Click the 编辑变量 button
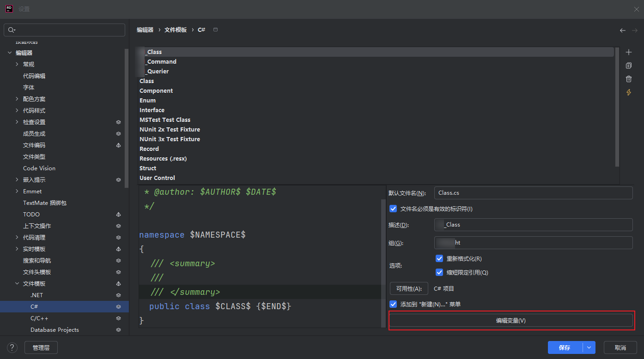Image resolution: width=644 pixels, height=359 pixels. 510,320
